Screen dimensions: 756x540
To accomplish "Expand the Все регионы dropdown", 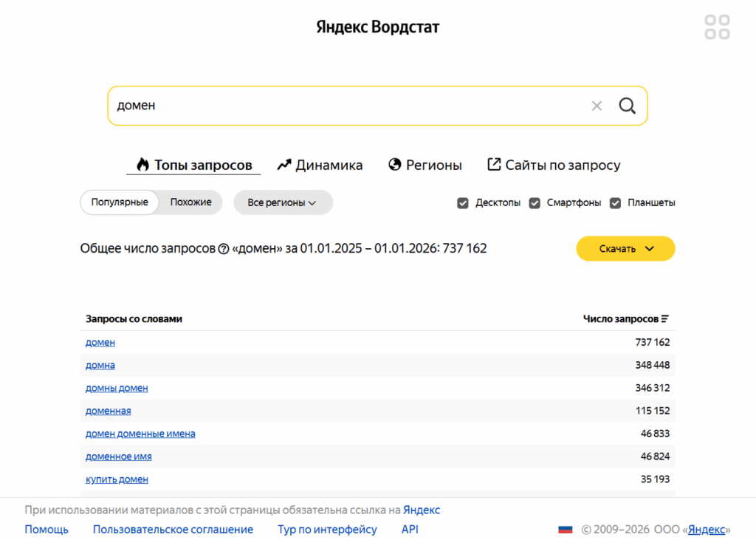I will tap(283, 202).
